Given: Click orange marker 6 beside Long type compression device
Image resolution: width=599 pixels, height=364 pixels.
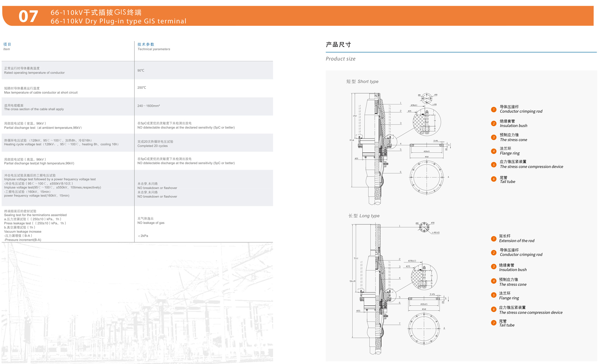Looking at the screenshot, I should click(494, 309).
